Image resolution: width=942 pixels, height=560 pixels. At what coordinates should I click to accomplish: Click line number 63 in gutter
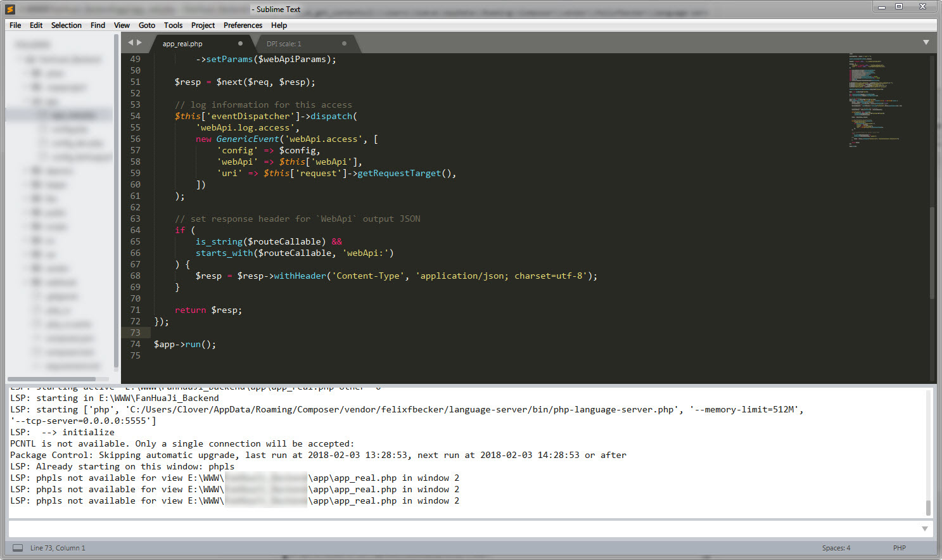(x=135, y=219)
